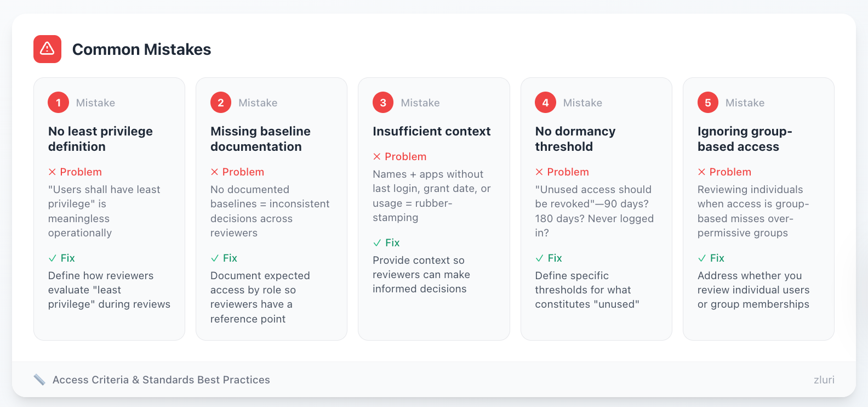Click the No dormancy threshold title
This screenshot has width=868, height=407.
[x=575, y=139]
